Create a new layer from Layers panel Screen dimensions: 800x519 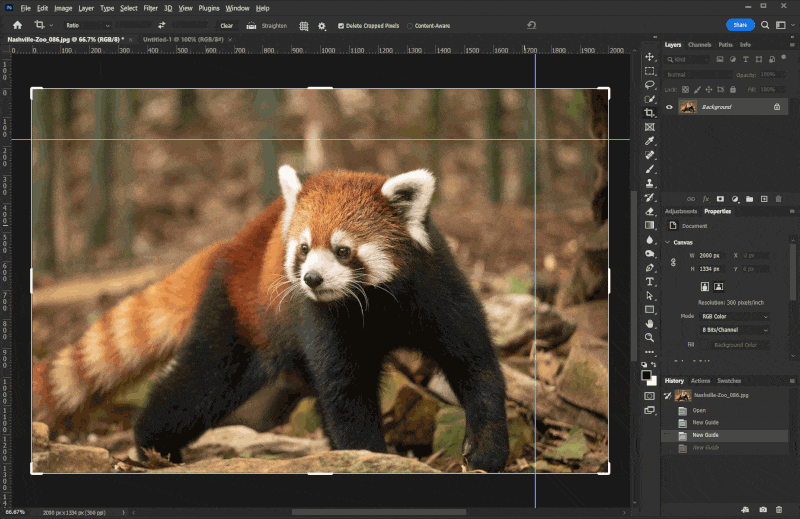(764, 199)
